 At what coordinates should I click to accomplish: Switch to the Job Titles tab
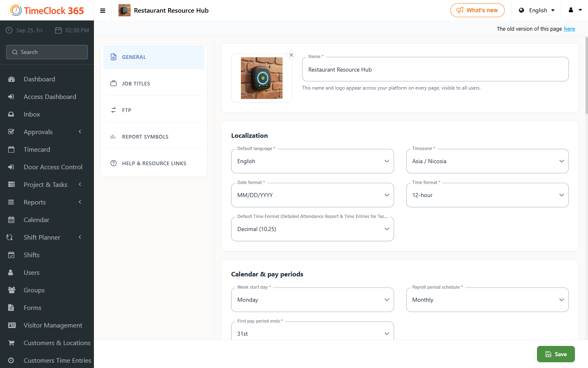pos(154,83)
